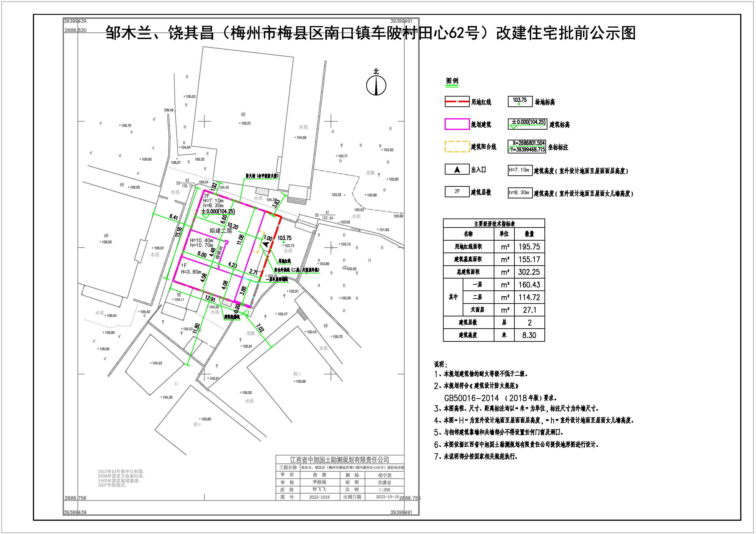Click the 8.30 建筑高度 value in table
Screen dimensions: 756x534
(x=529, y=335)
